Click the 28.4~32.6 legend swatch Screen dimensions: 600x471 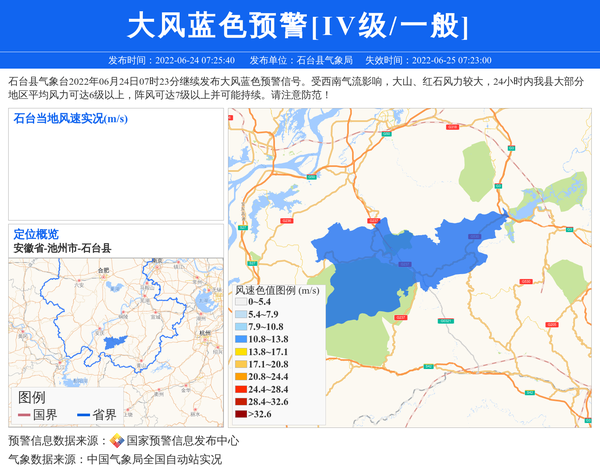(x=240, y=402)
